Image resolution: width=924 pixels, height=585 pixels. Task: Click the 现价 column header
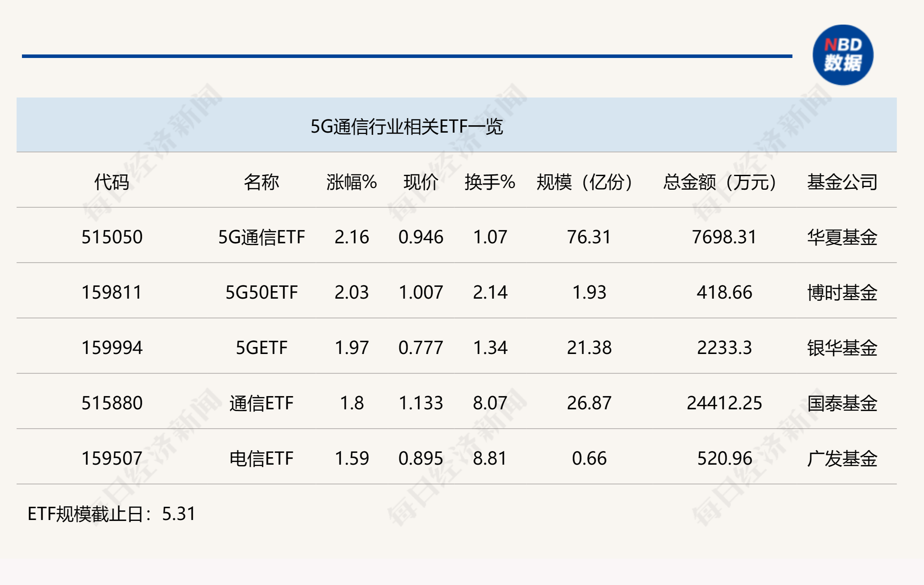click(421, 182)
